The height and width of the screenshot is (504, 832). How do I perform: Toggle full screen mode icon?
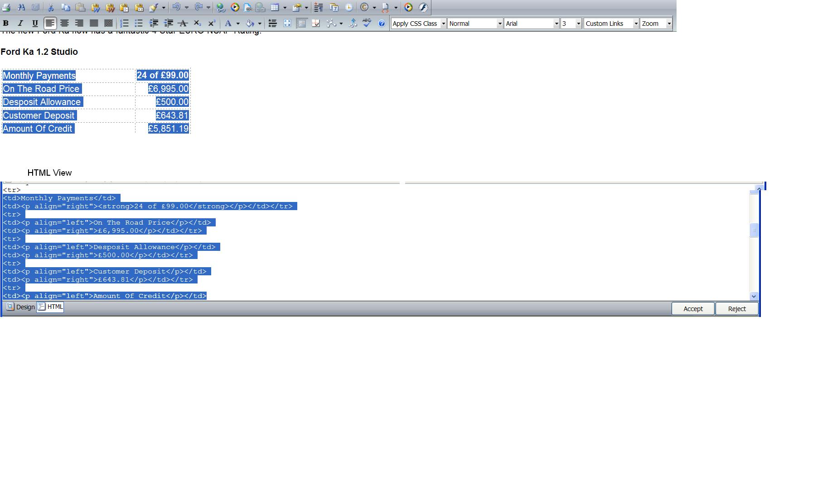click(x=287, y=23)
